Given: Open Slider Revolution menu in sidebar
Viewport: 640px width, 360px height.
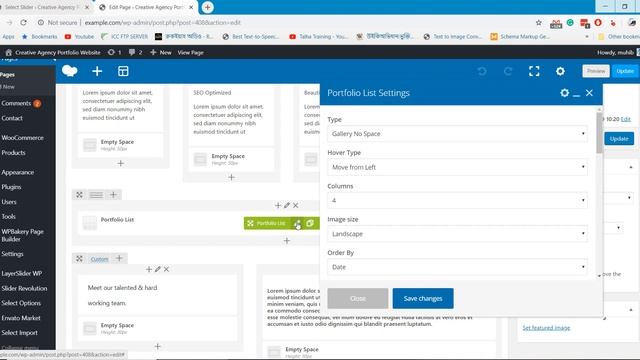Looking at the screenshot, I should (24, 289).
